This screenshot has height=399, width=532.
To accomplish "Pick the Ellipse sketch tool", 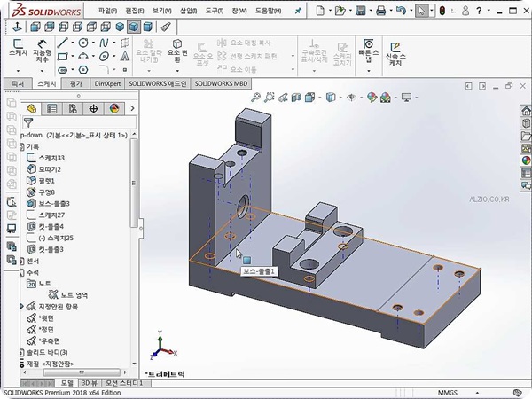I will (104, 57).
